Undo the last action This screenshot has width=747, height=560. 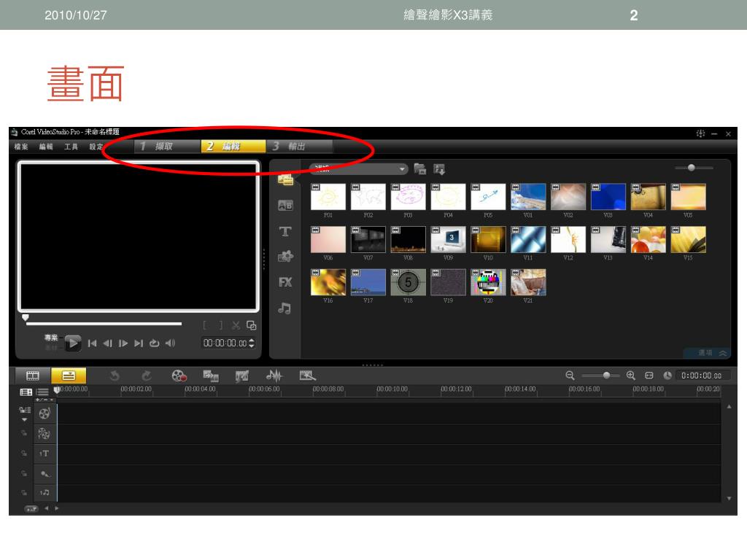pos(115,376)
